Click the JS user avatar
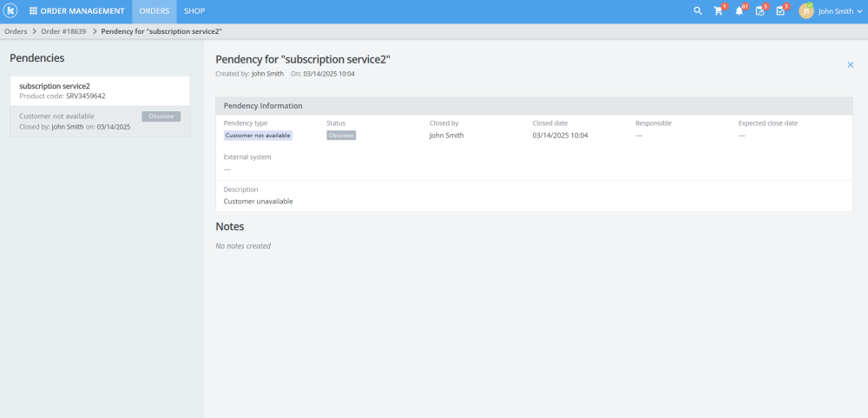868x418 pixels. tap(806, 11)
